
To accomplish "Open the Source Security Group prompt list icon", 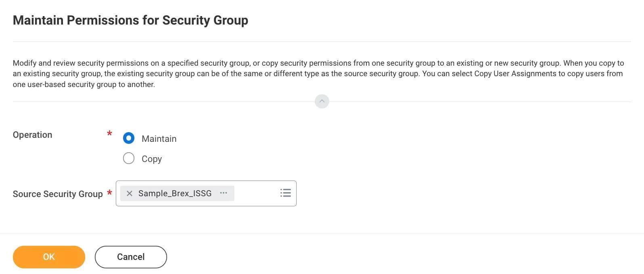I will click(x=285, y=193).
